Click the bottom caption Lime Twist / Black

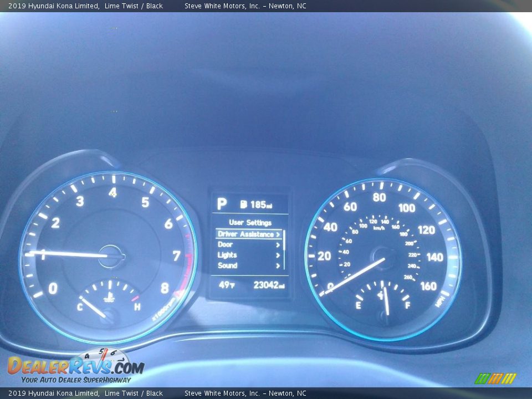134,393
